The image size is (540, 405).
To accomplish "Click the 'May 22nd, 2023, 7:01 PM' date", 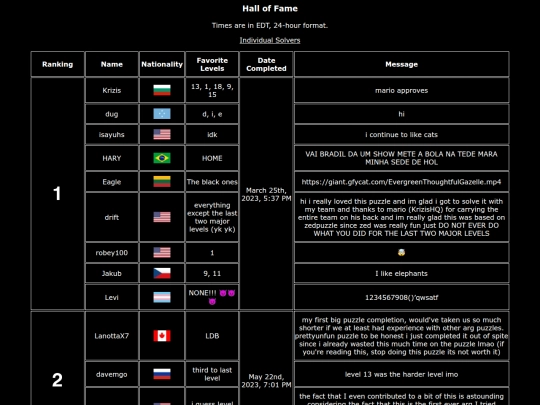I will point(266,381).
